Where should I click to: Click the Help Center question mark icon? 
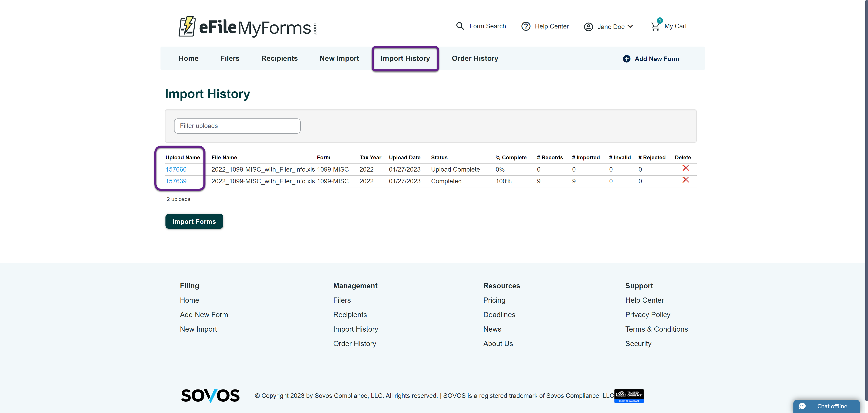526,26
